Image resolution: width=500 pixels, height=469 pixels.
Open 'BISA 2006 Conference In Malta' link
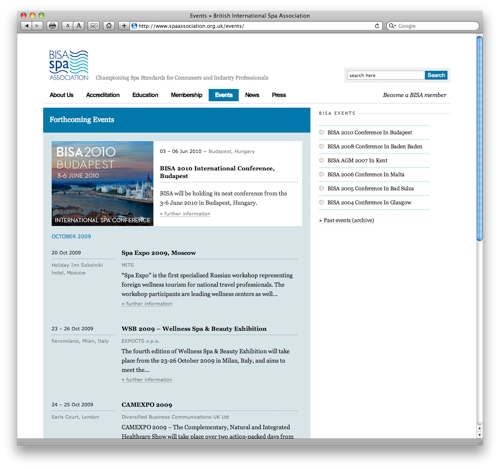(366, 175)
